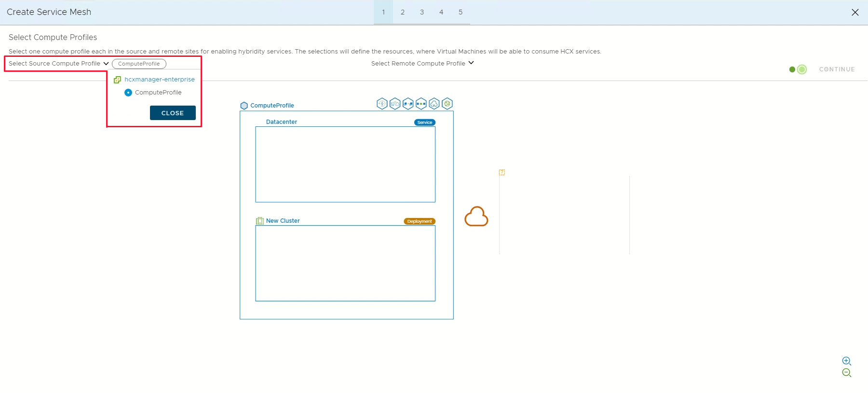
Task: Click the orange Deployment badge
Action: tap(420, 221)
